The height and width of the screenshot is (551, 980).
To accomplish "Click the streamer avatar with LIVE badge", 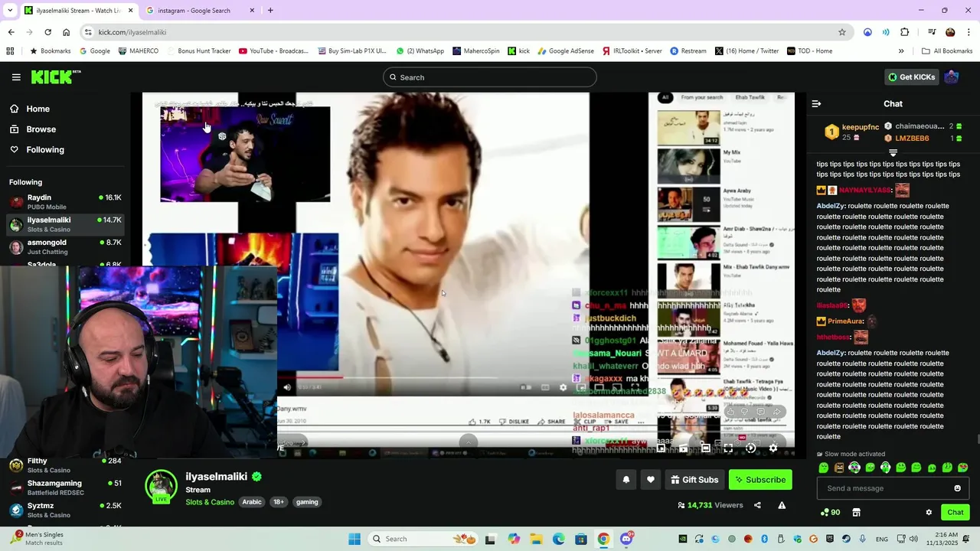I will tap(162, 487).
